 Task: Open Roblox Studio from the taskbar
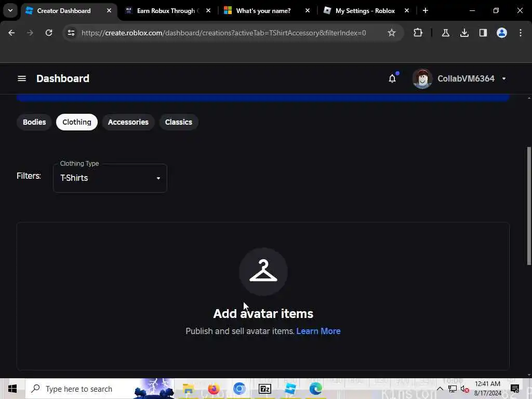coord(290,389)
